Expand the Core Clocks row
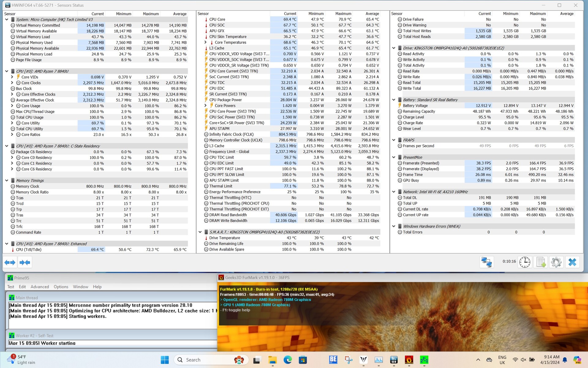The image size is (588, 368). (x=12, y=83)
